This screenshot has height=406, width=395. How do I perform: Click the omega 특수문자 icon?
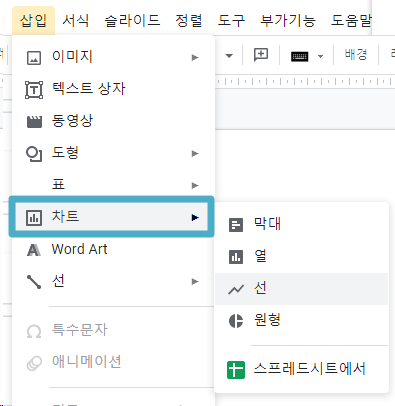coord(34,332)
